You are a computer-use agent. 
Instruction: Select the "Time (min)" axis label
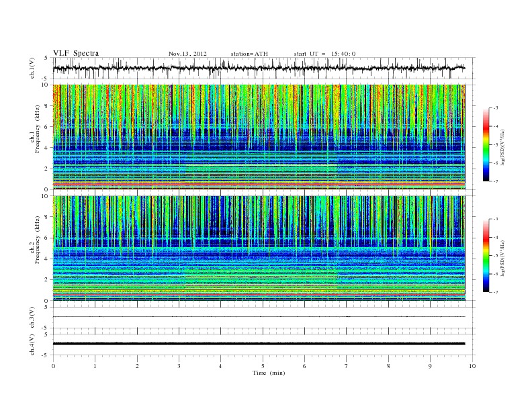coord(269,373)
